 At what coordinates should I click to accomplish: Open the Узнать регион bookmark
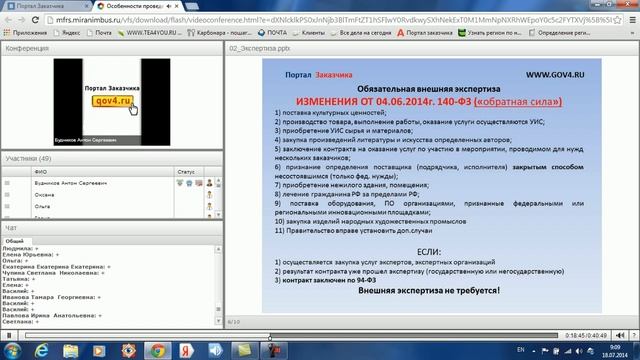[490, 33]
